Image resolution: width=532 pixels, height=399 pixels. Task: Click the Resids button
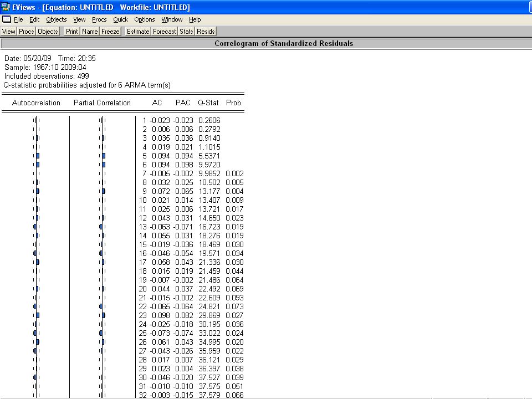coord(206,32)
